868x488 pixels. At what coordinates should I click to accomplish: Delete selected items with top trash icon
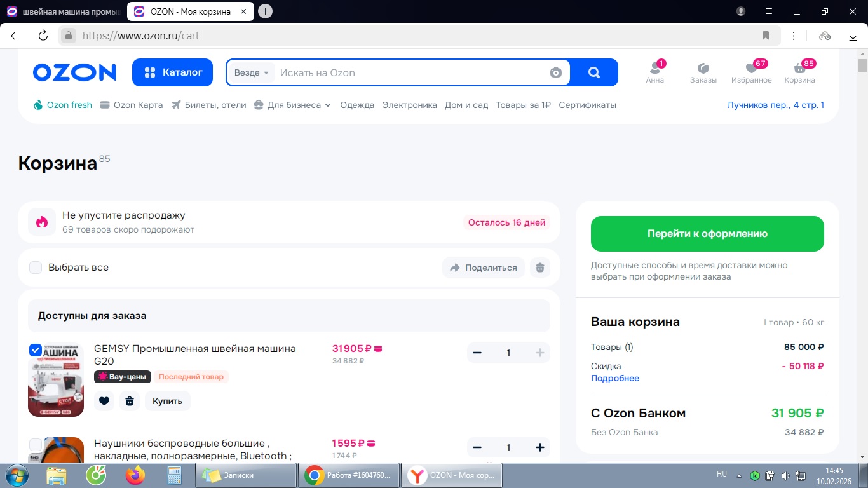pyautogui.click(x=540, y=268)
